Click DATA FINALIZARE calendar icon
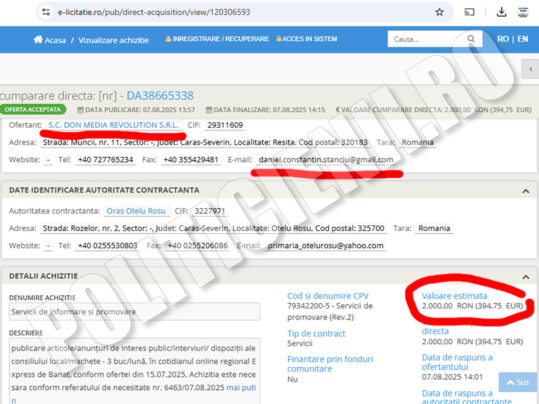Screen dimensions: 539x404 click(x=209, y=110)
